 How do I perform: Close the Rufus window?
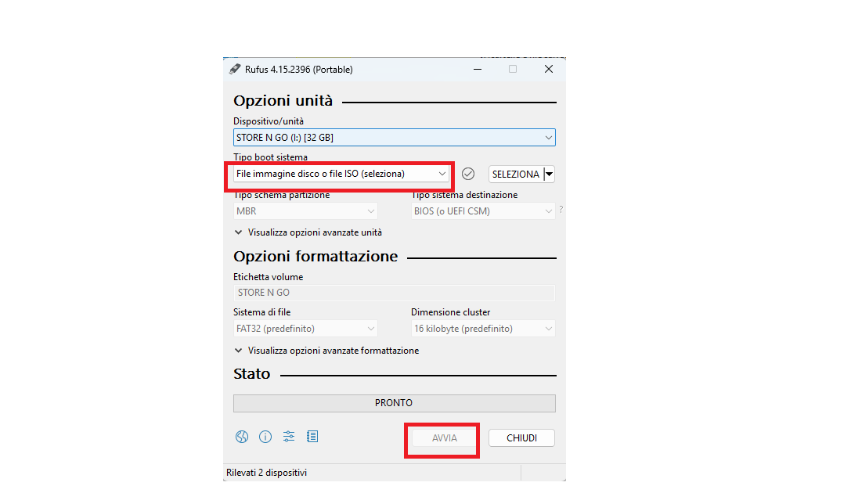coord(549,69)
